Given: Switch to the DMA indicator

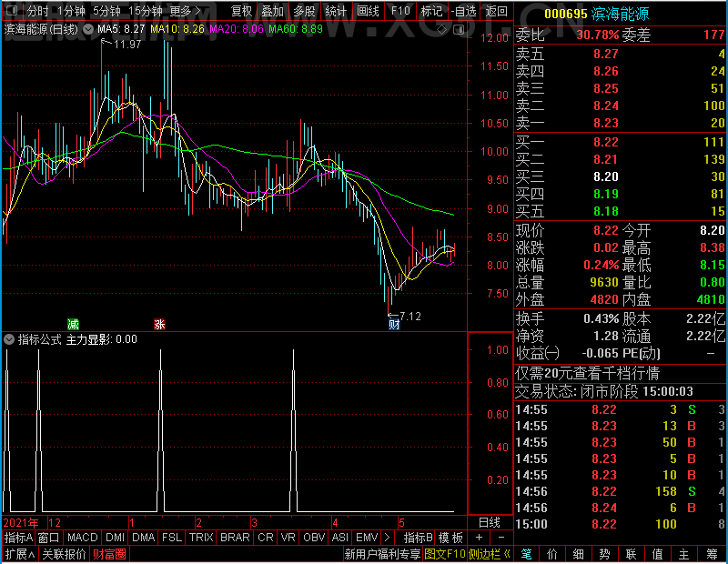Looking at the screenshot, I should click(144, 538).
